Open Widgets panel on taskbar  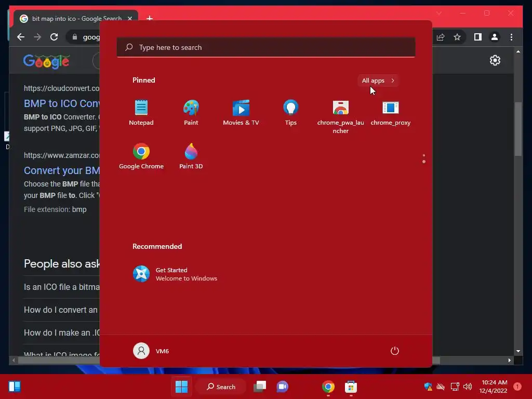(15, 387)
